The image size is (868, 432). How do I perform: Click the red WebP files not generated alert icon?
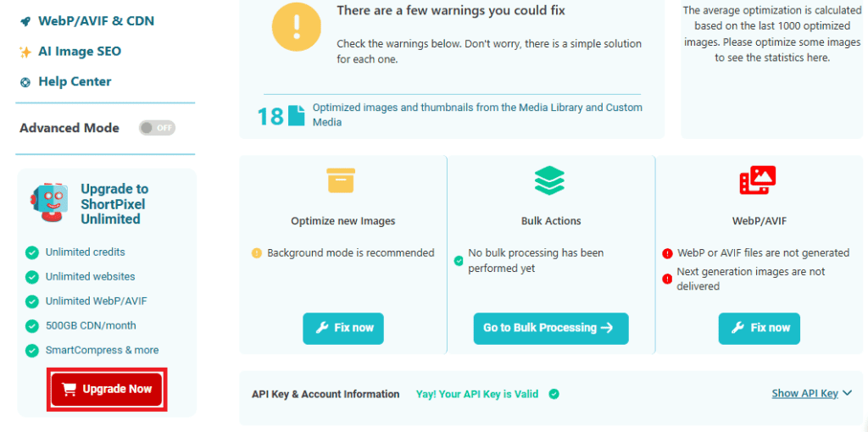point(668,253)
